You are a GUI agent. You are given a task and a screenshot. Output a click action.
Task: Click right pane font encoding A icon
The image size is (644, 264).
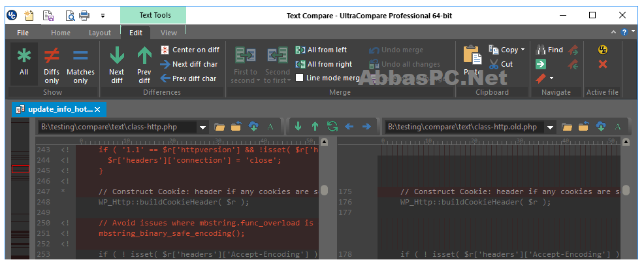618,127
